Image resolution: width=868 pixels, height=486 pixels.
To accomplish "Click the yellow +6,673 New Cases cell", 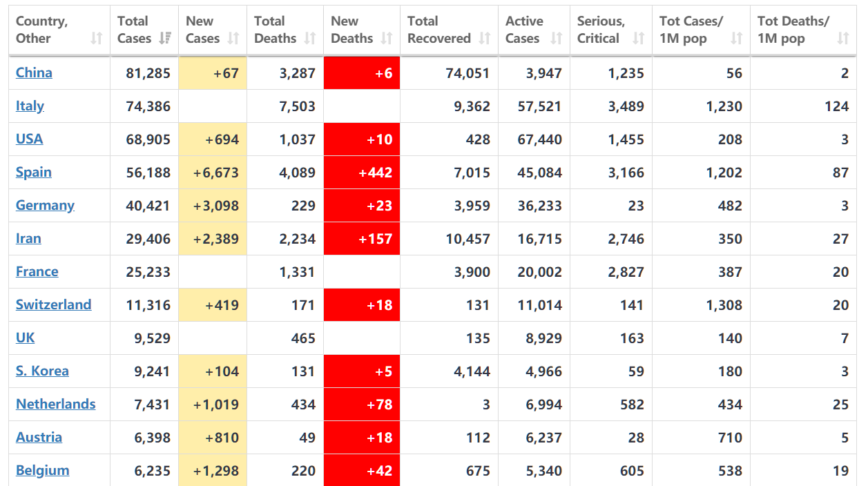I will click(x=213, y=173).
